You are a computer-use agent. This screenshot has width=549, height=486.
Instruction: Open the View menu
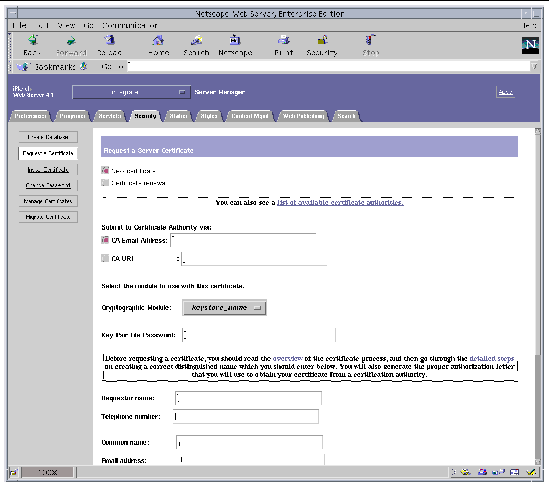coord(66,25)
